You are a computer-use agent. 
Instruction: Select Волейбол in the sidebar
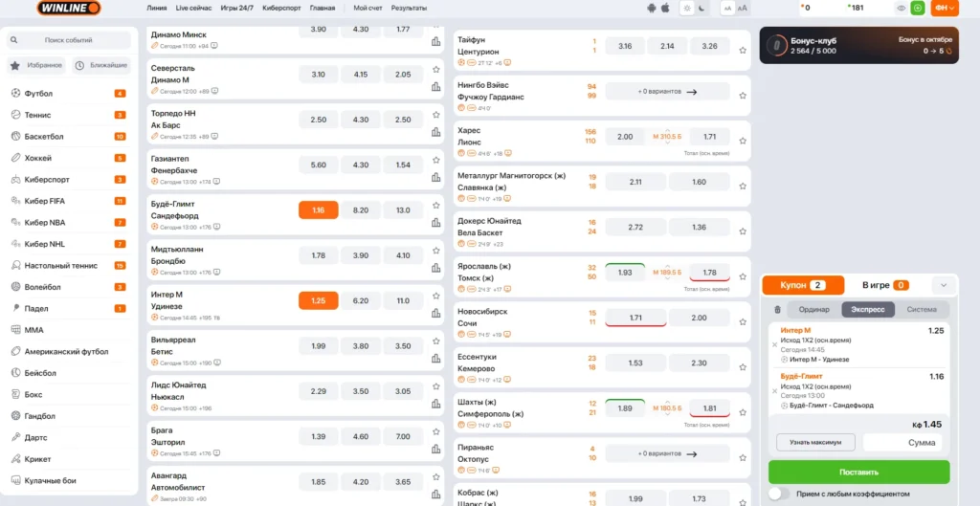pos(69,287)
